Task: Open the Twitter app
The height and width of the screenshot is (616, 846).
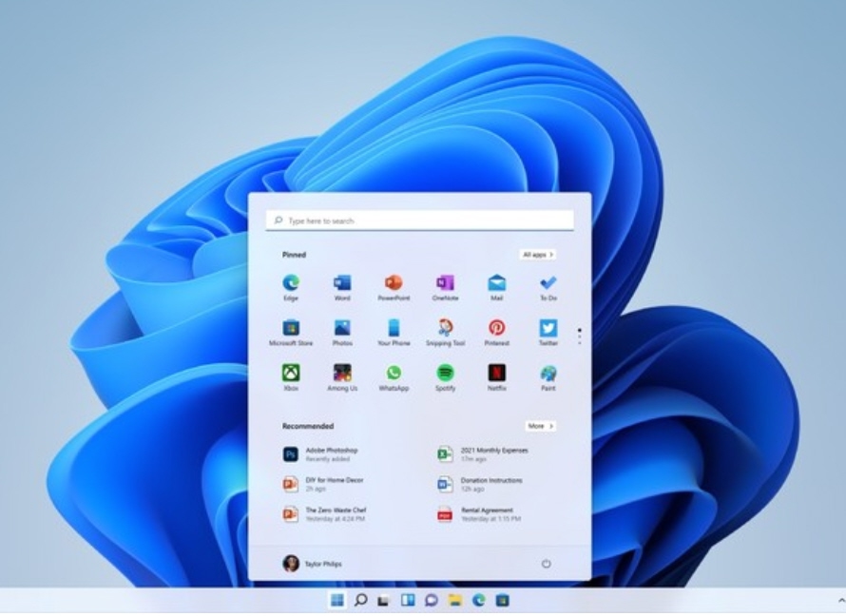Action: tap(548, 333)
